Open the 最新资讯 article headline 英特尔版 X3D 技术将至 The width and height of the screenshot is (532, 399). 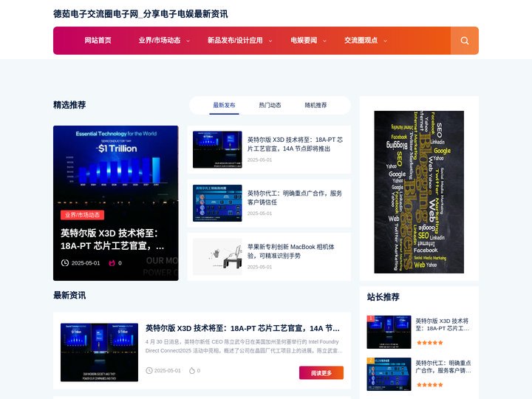click(242, 328)
